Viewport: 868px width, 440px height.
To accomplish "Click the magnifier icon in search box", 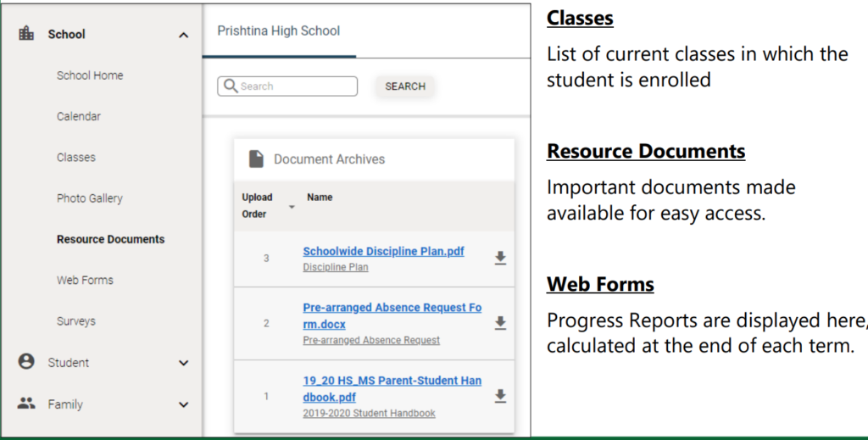I will (231, 86).
